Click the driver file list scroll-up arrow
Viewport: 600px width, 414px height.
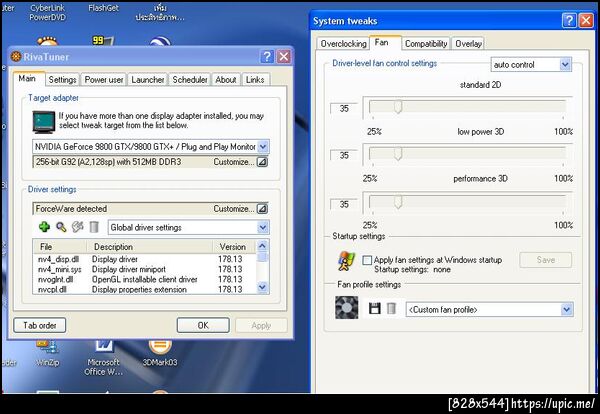click(x=262, y=246)
